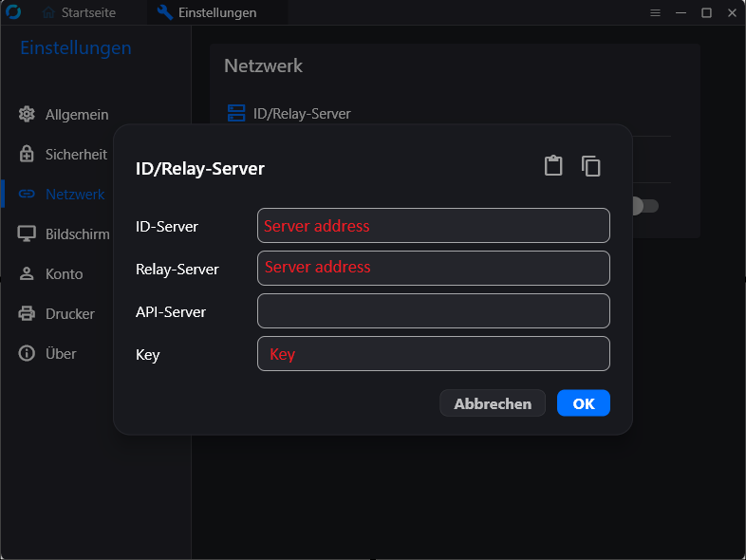Focus the Key input field

coord(434,353)
